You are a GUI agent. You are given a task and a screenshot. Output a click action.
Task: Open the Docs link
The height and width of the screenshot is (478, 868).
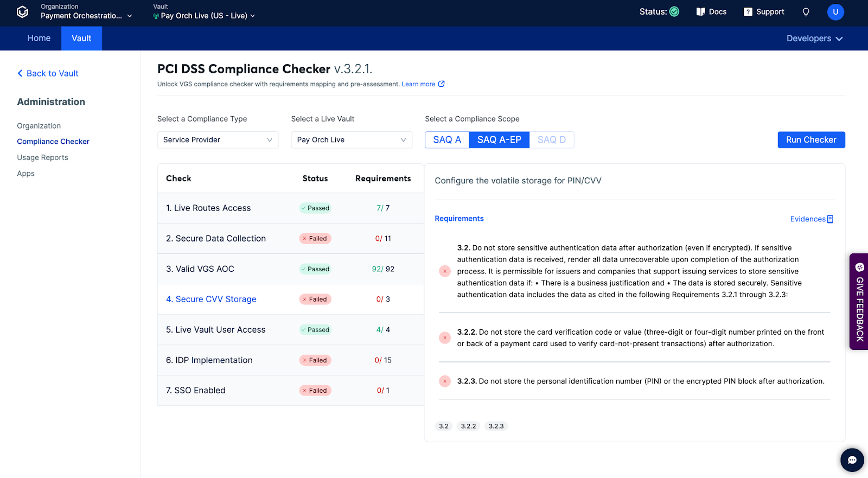point(711,12)
